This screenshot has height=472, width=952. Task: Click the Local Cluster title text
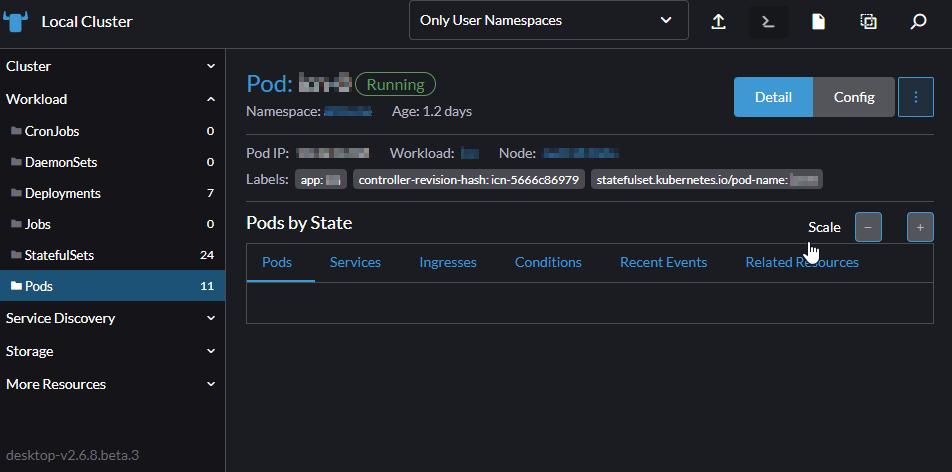point(87,22)
